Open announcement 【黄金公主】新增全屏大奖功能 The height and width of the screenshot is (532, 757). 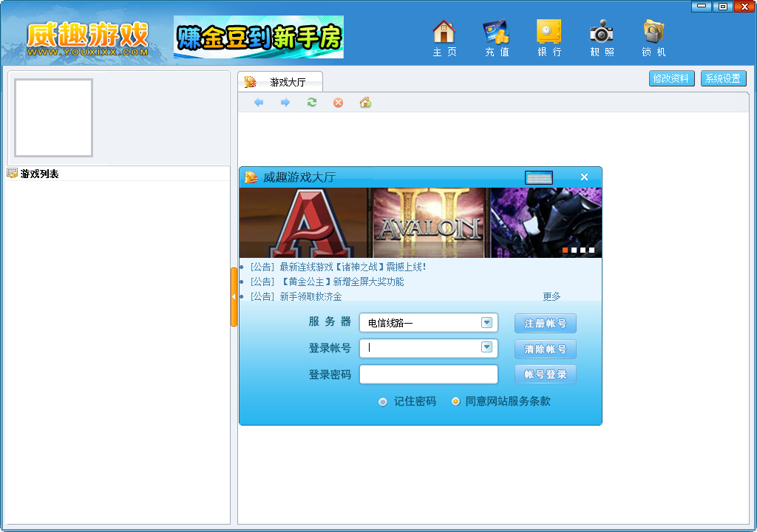click(327, 282)
